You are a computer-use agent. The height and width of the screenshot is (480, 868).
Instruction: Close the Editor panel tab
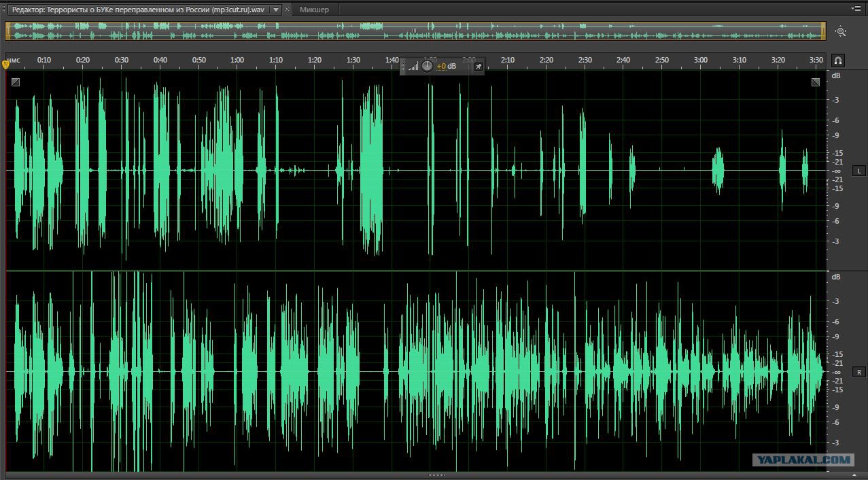coord(287,10)
